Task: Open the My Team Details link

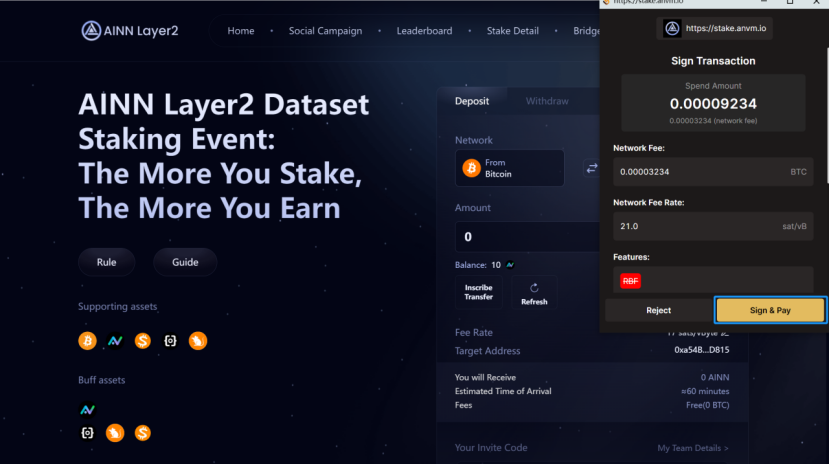Action: 693,448
